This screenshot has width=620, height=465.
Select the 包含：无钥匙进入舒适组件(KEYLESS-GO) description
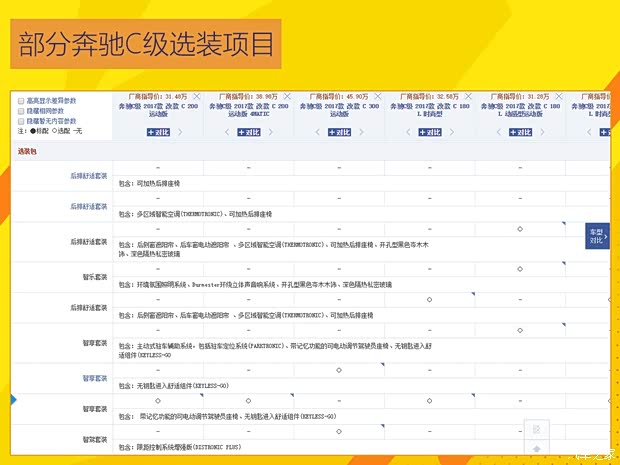tap(174, 386)
